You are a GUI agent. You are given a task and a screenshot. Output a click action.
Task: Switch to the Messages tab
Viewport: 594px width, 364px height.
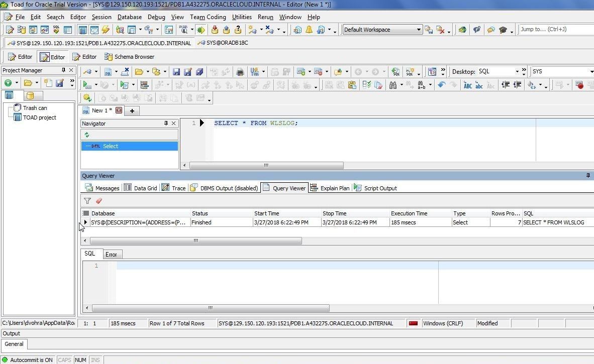(103, 188)
